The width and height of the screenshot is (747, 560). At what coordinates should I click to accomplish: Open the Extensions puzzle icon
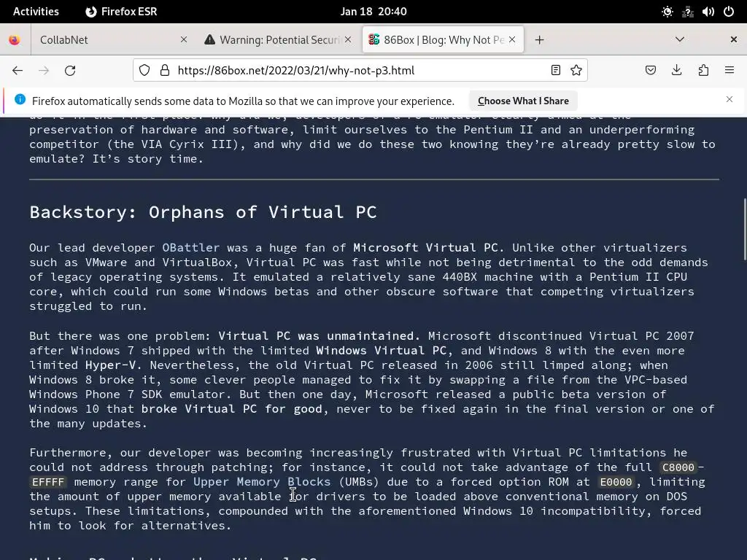703,71
